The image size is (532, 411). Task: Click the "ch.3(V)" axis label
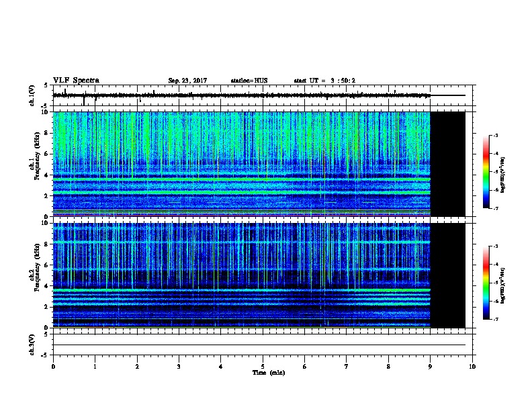(x=32, y=345)
